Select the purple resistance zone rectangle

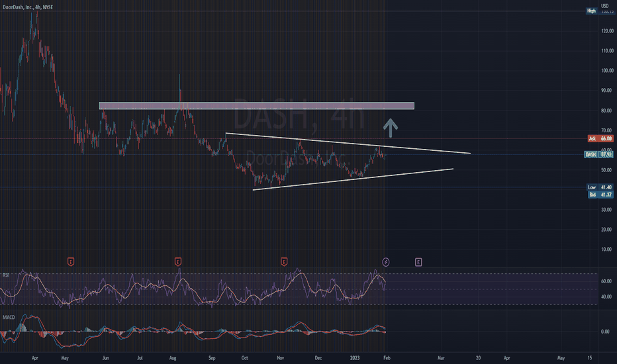pyautogui.click(x=257, y=106)
